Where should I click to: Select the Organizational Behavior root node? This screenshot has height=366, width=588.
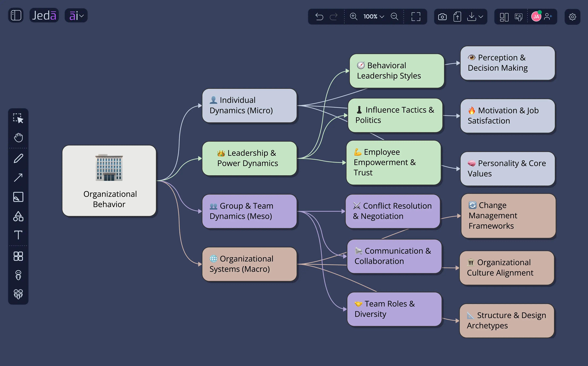point(109,181)
